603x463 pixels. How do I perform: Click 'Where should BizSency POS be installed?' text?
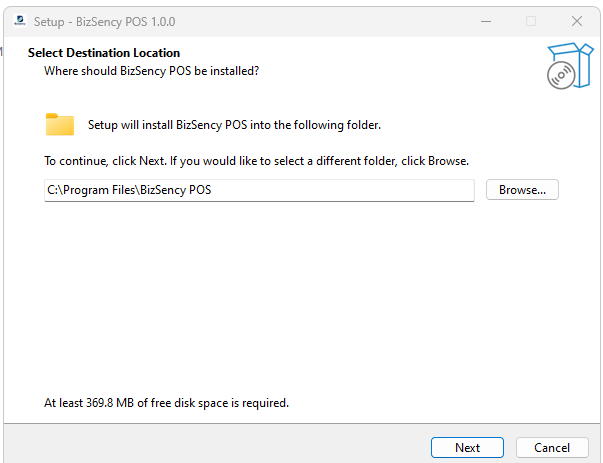pyautogui.click(x=152, y=71)
